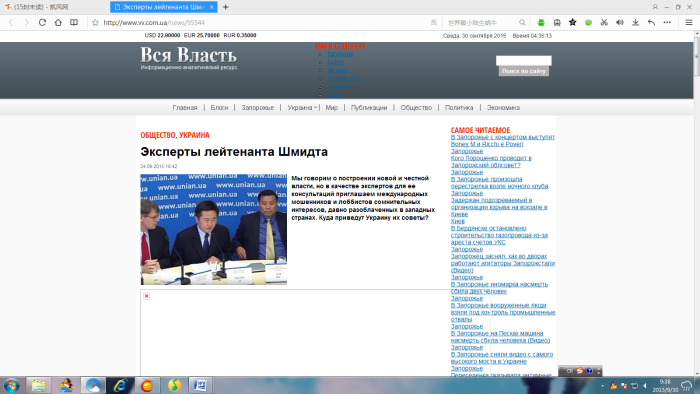This screenshot has height=394, width=700.
Task: Open the article press conference photo
Action: [213, 229]
